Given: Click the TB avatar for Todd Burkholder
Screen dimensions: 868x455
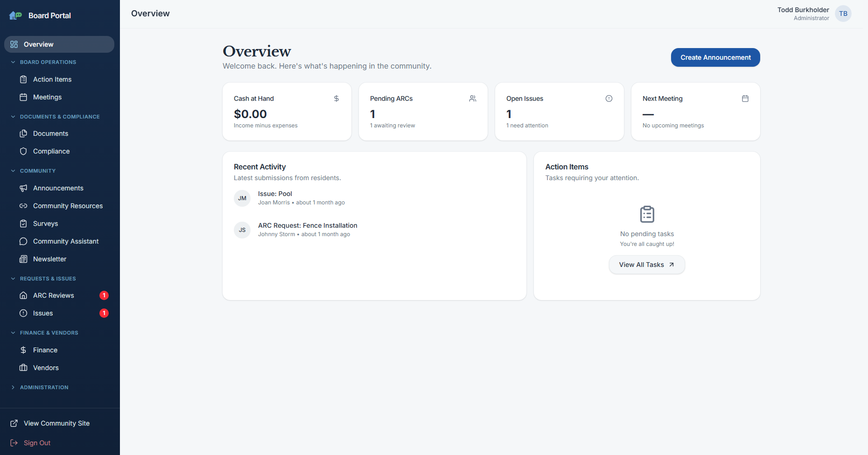Looking at the screenshot, I should click(x=843, y=14).
